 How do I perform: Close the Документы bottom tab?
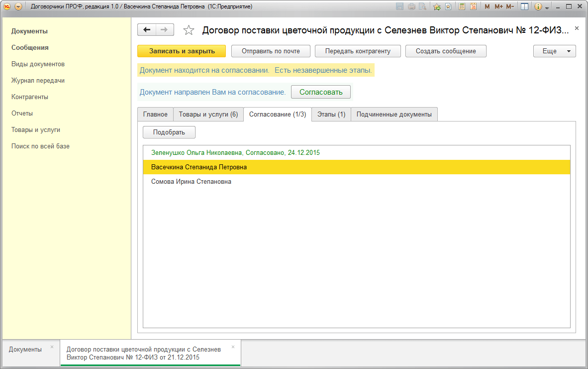[52, 347]
